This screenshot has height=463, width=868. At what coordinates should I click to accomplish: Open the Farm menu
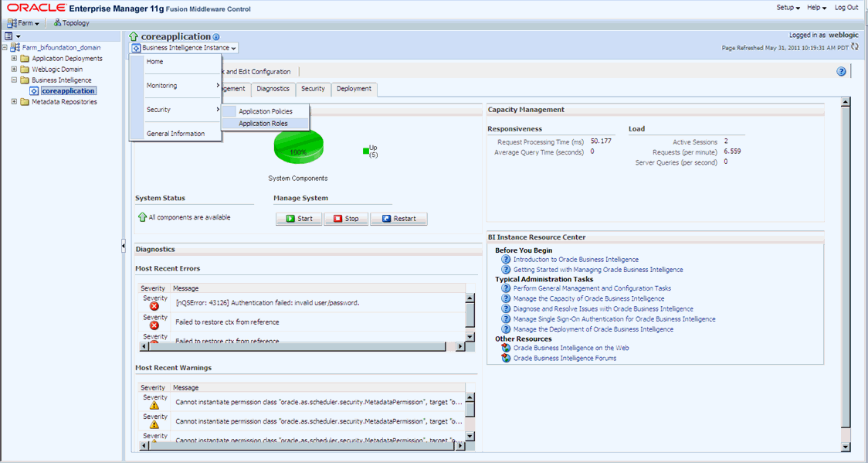pyautogui.click(x=23, y=23)
